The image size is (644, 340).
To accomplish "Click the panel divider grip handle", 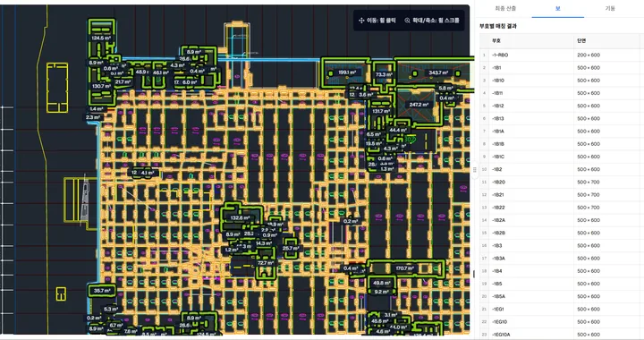I will 474,170.
